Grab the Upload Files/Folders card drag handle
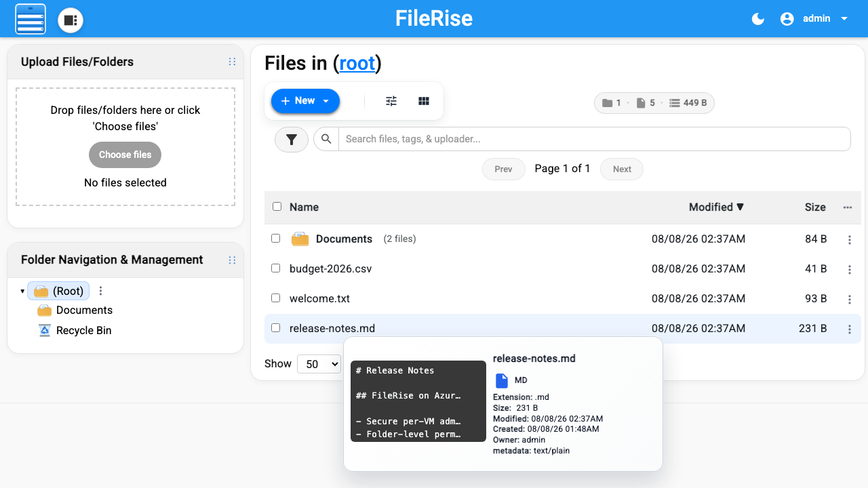The width and height of the screenshot is (868, 488). (232, 62)
